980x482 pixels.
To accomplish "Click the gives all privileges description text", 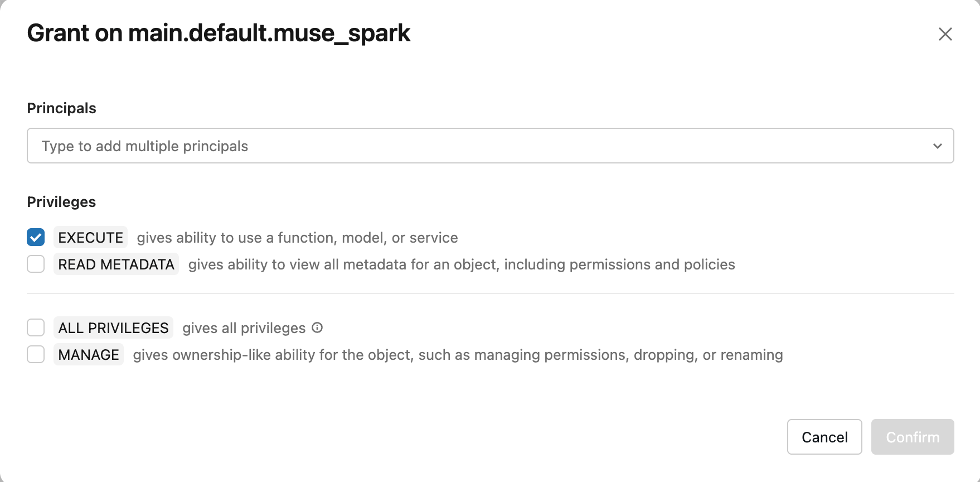I will [x=244, y=328].
